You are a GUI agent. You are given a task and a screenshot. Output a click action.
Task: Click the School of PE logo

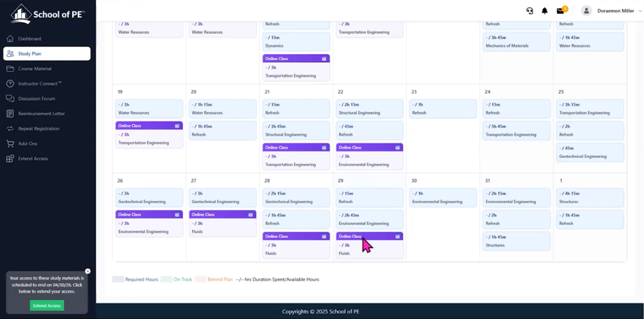click(x=47, y=14)
